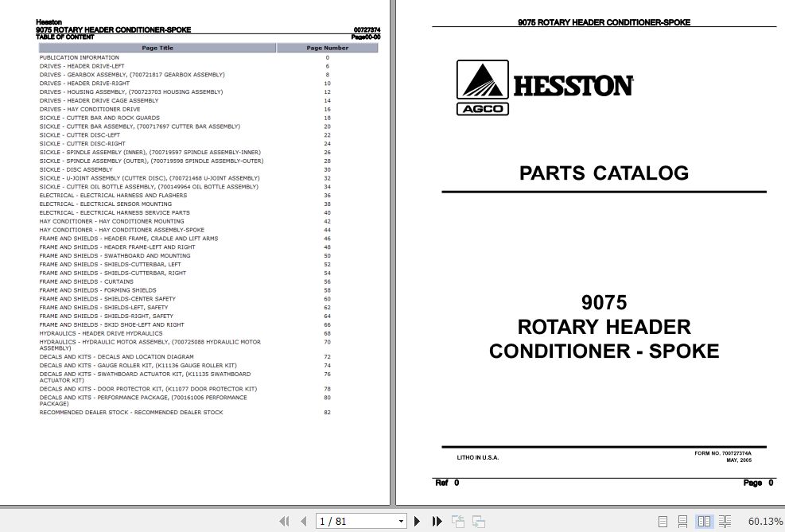Screen dimensions: 785x532
Task: Click the Hesston AGCO logo on cover
Action: coord(545,87)
